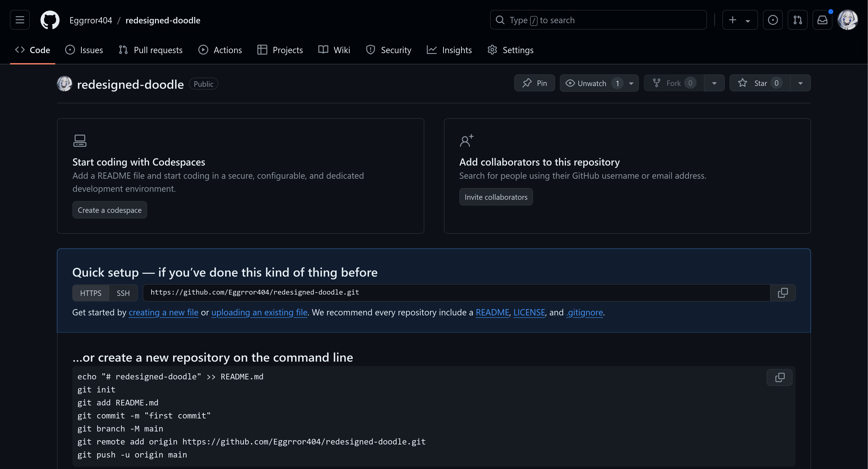The height and width of the screenshot is (469, 868).
Task: Expand the Unwatch options dropdown
Action: click(631, 83)
